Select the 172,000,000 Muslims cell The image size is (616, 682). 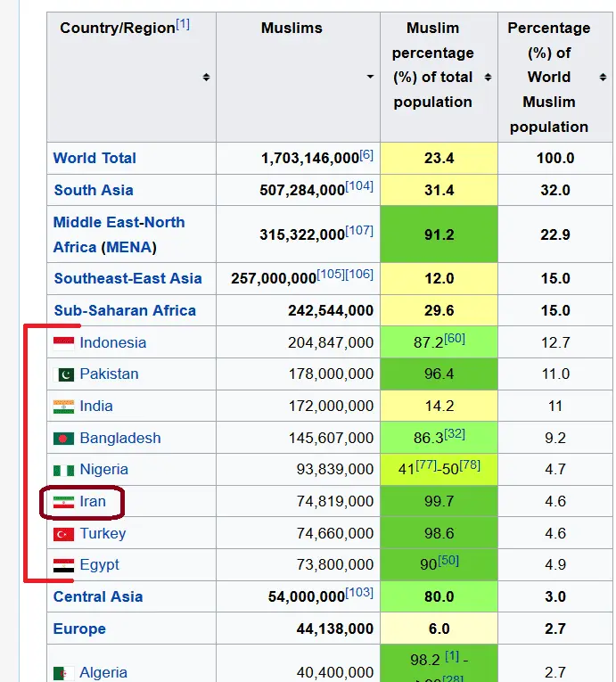click(298, 407)
